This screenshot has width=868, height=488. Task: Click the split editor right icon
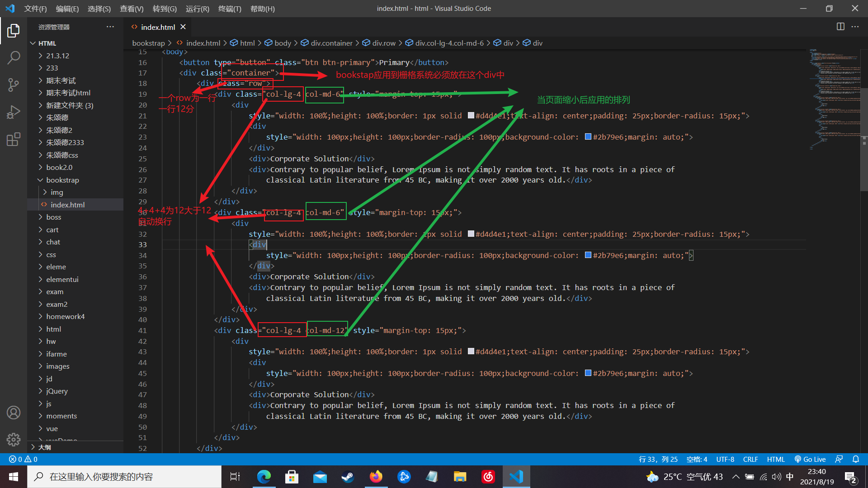click(840, 27)
